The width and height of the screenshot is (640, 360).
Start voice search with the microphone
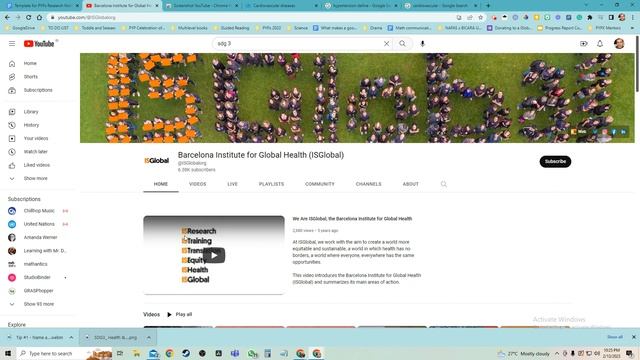(422, 43)
